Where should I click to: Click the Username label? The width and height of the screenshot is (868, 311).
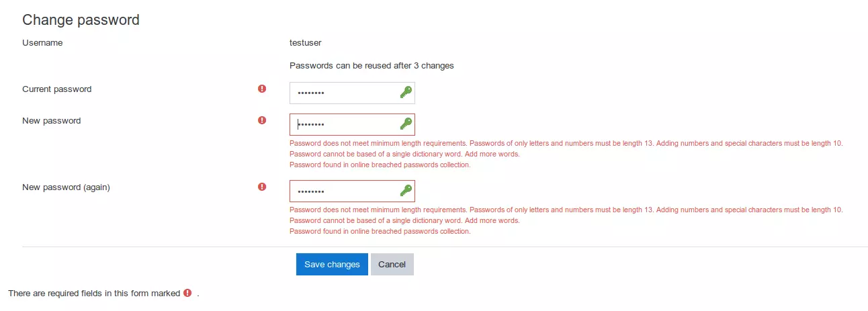click(x=42, y=43)
